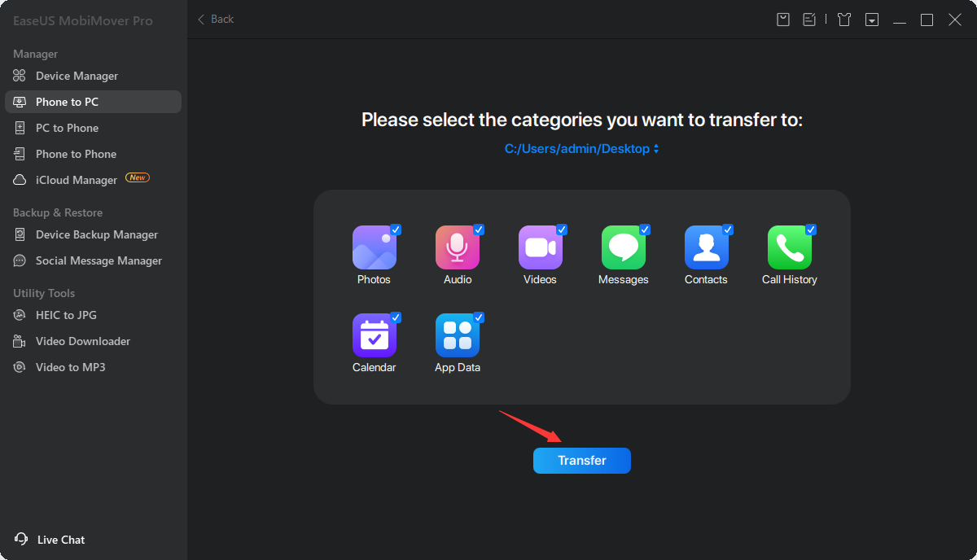The image size is (977, 560).
Task: Uncheck the Audio checkbox
Action: coord(479,230)
